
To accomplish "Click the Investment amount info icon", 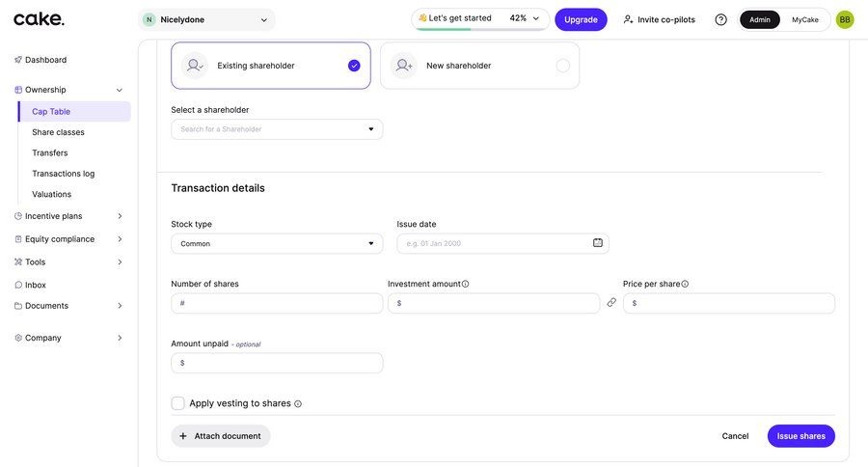I will point(466,284).
